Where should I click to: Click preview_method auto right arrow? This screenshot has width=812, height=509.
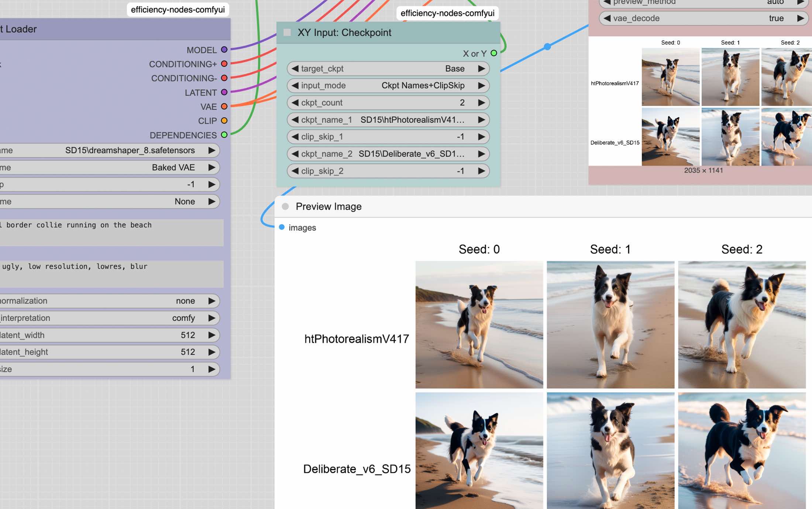pos(800,2)
